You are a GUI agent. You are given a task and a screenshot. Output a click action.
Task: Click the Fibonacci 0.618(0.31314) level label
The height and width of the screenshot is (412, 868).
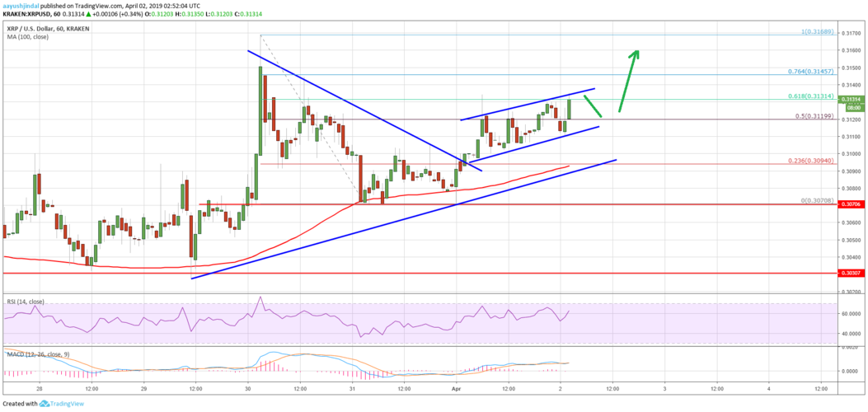click(809, 95)
